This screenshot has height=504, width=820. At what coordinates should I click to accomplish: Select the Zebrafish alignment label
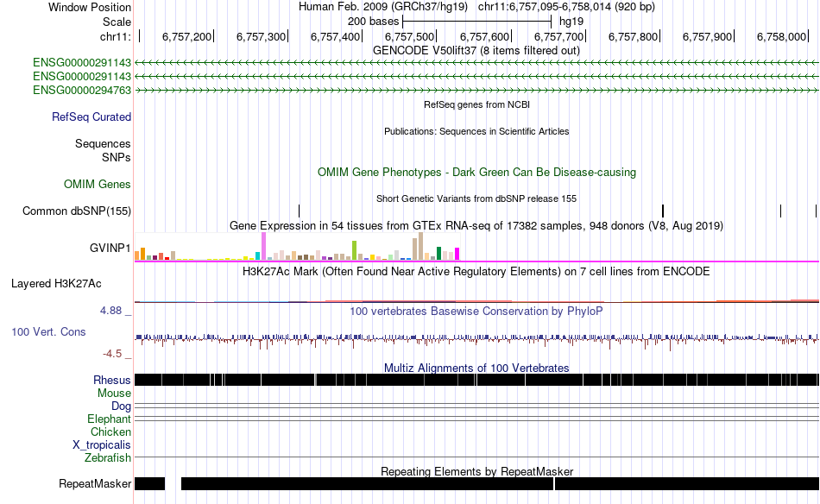point(108,458)
